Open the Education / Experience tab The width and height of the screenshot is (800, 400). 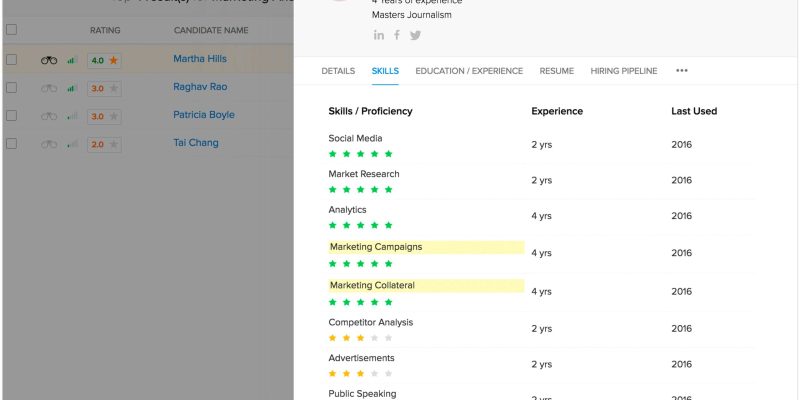click(x=469, y=71)
